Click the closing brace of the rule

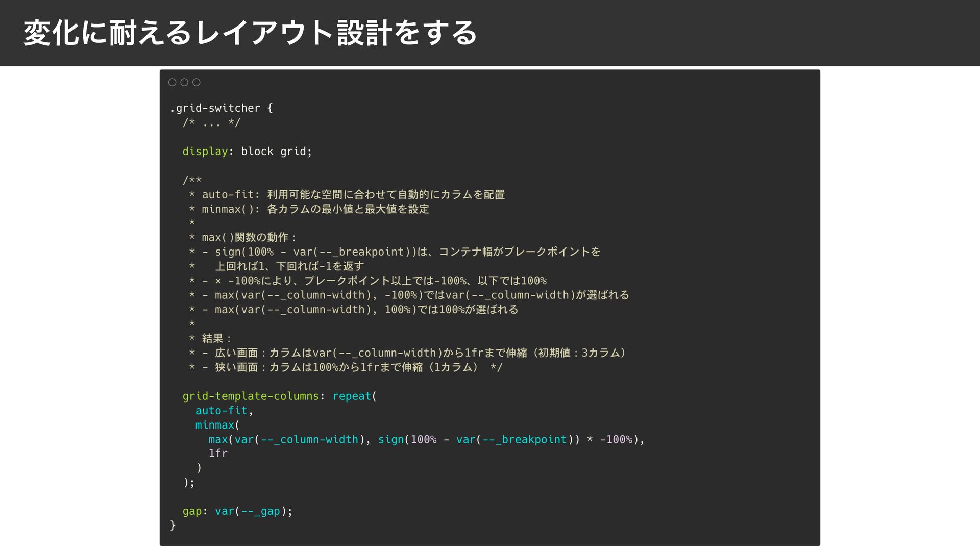(x=173, y=525)
